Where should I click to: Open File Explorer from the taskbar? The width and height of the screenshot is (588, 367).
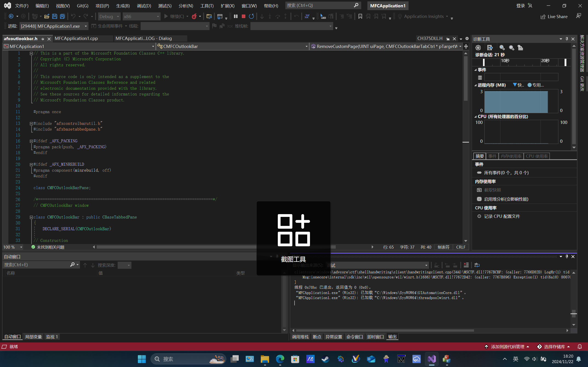(x=265, y=359)
